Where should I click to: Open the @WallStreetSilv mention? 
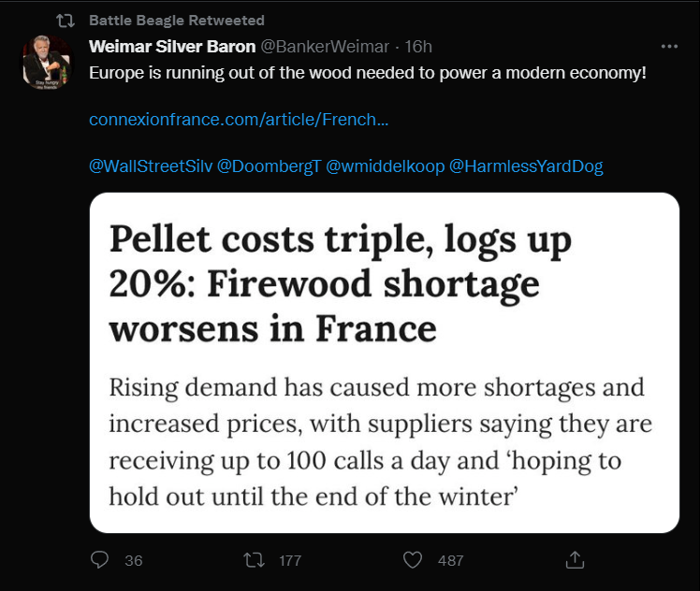point(151,166)
